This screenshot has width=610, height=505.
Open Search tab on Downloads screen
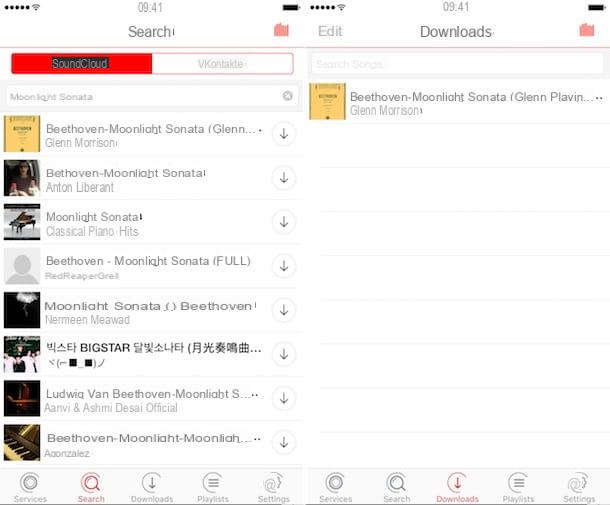[396, 487]
